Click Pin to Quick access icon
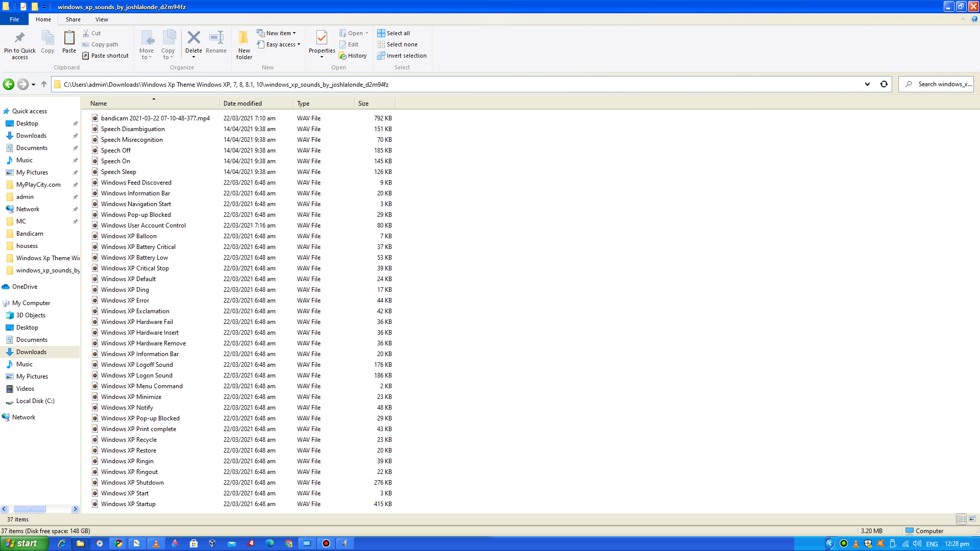 [20, 38]
